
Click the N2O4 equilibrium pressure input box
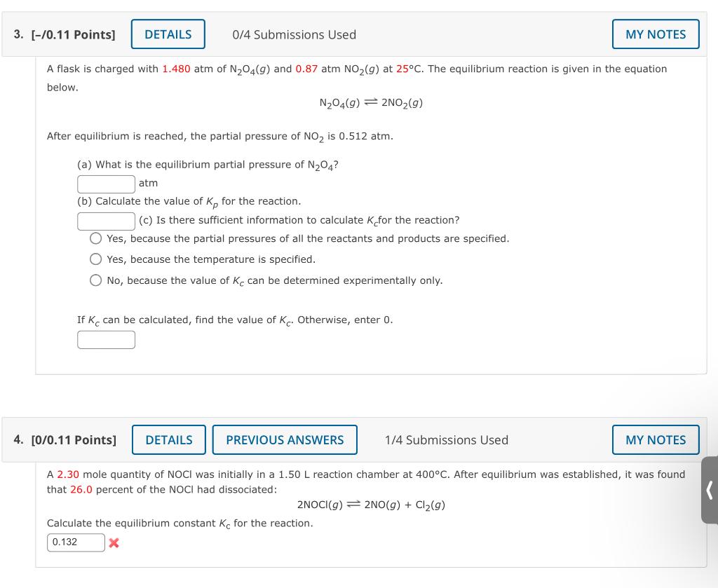107,184
